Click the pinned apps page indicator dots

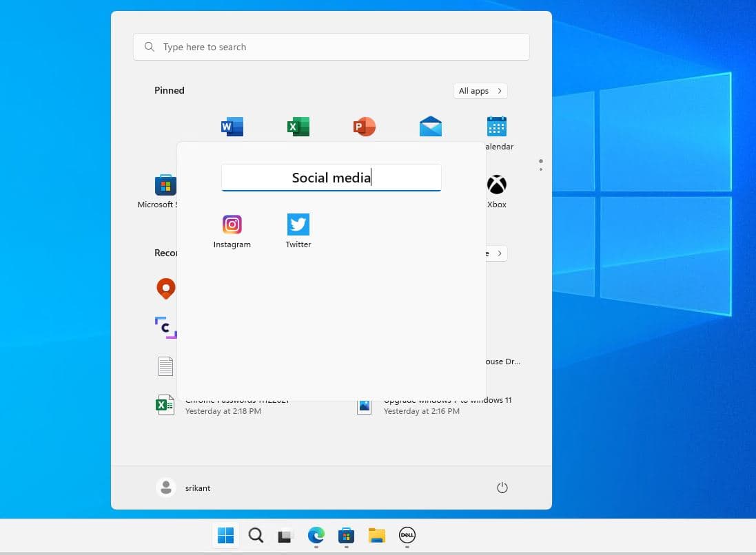click(x=541, y=165)
